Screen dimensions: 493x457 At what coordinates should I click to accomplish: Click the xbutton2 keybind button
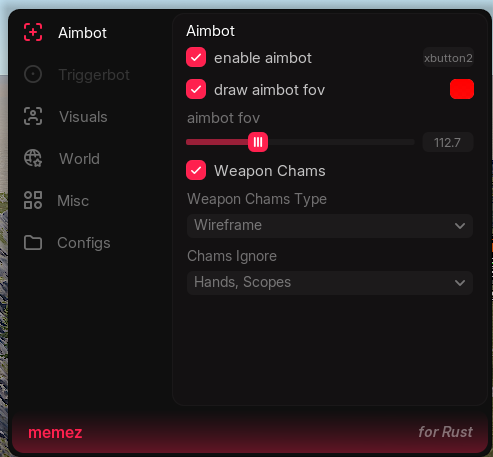[448, 58]
